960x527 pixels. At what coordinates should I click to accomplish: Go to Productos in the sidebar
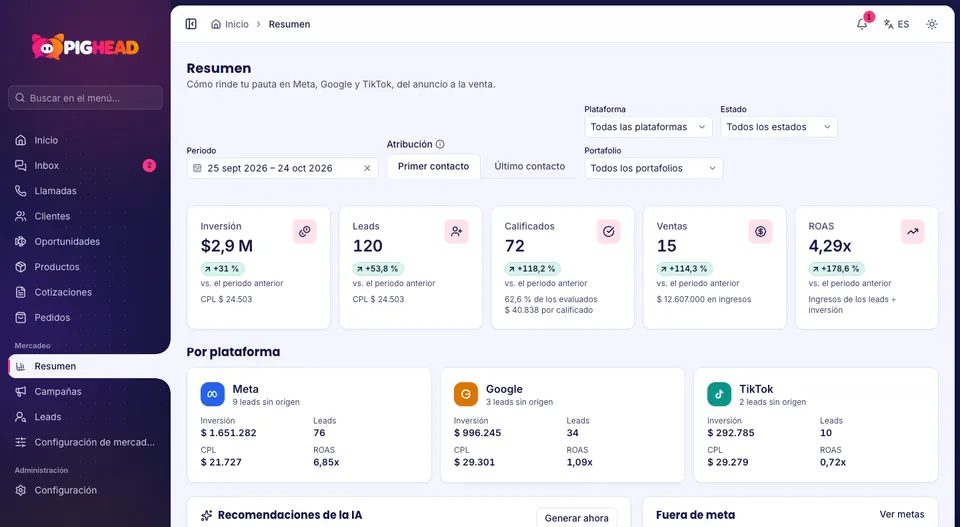point(85,267)
